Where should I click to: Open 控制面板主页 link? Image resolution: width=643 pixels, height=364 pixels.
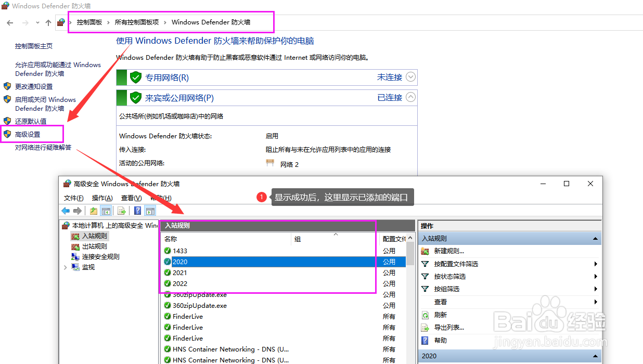coord(34,46)
